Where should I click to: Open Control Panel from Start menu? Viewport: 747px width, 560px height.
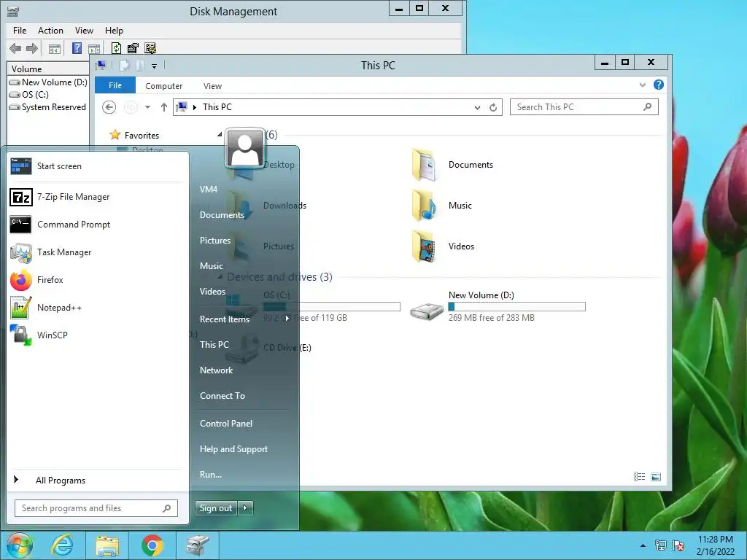[x=226, y=424]
